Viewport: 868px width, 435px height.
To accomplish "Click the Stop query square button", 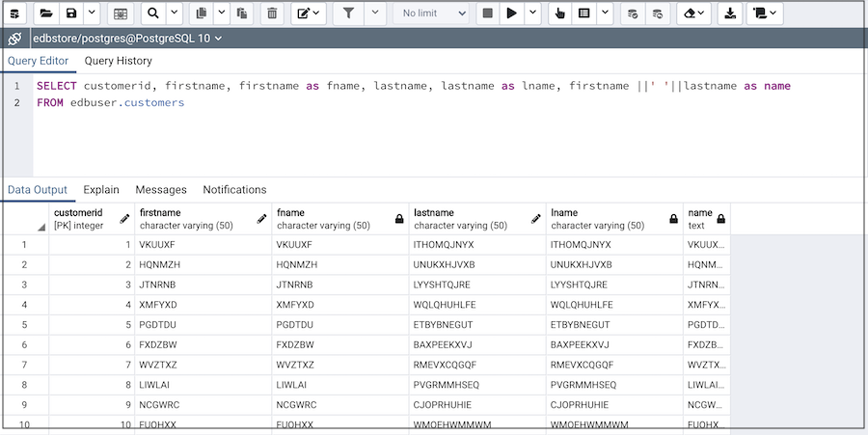I will [488, 14].
